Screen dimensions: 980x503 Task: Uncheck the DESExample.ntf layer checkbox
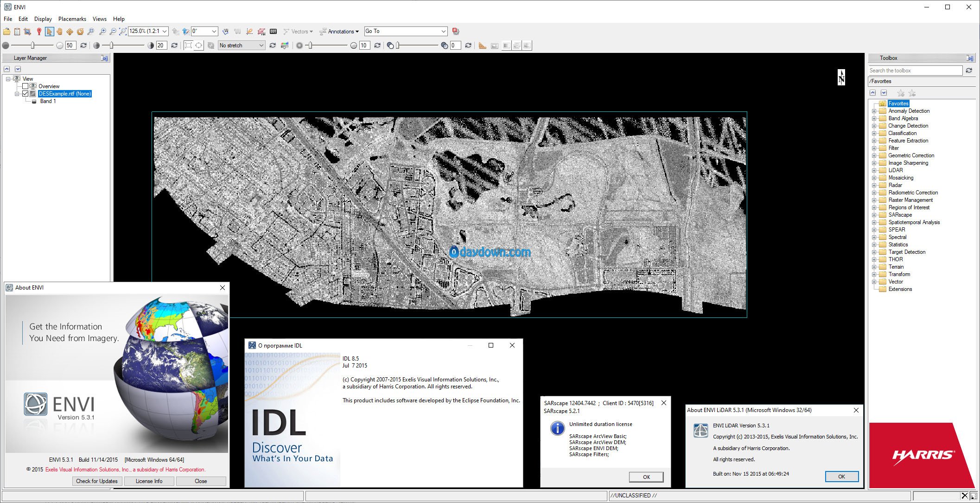point(25,94)
